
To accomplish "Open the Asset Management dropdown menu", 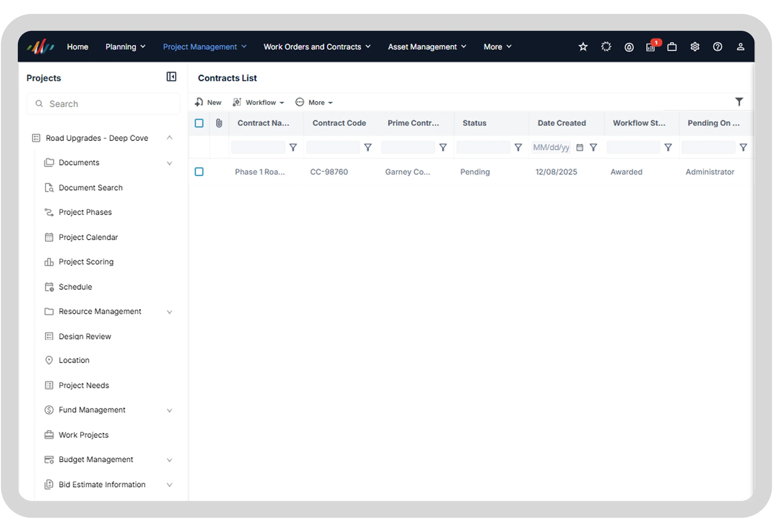I will [x=427, y=47].
